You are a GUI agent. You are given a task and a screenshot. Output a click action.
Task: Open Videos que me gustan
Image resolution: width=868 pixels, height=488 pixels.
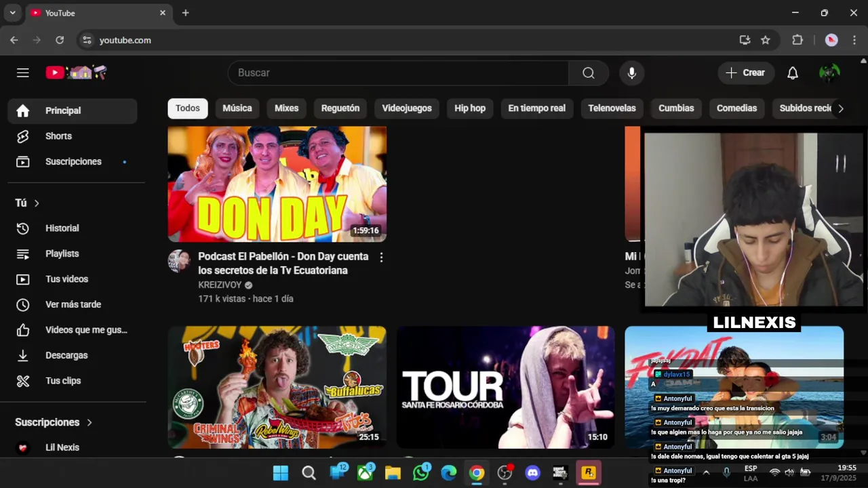pos(73,330)
